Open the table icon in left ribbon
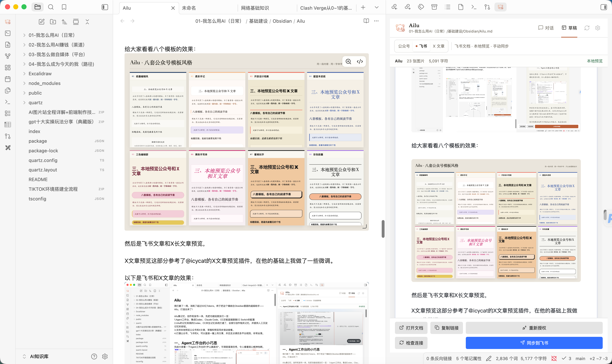The width and height of the screenshot is (612, 364). click(x=8, y=125)
